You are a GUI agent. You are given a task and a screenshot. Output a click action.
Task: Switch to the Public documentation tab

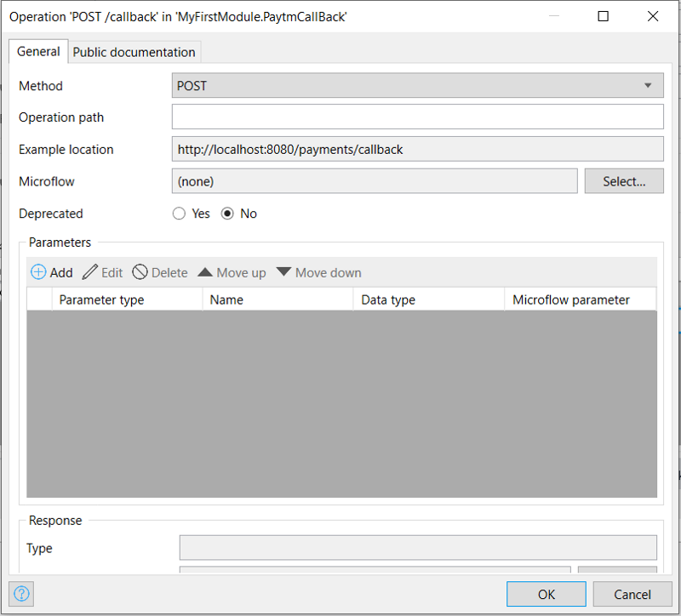[134, 52]
